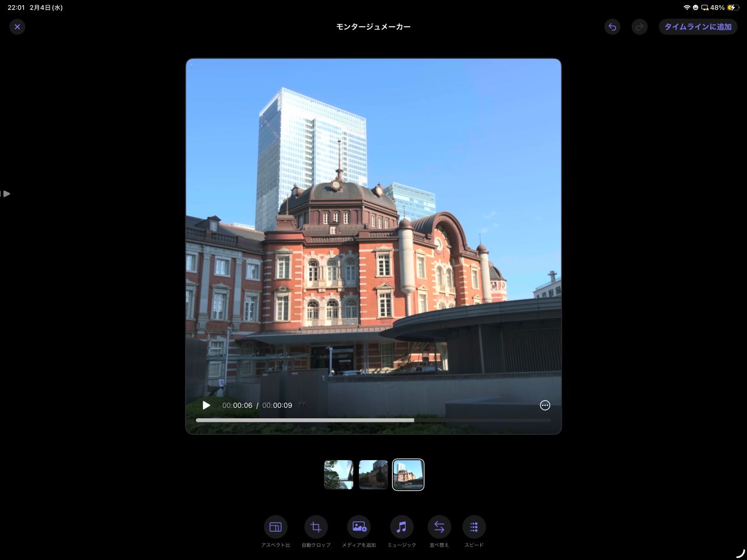Viewport: 747px width, 560px height.
Task: Add montage to timeline (タイムラインに追加)
Action: (698, 27)
